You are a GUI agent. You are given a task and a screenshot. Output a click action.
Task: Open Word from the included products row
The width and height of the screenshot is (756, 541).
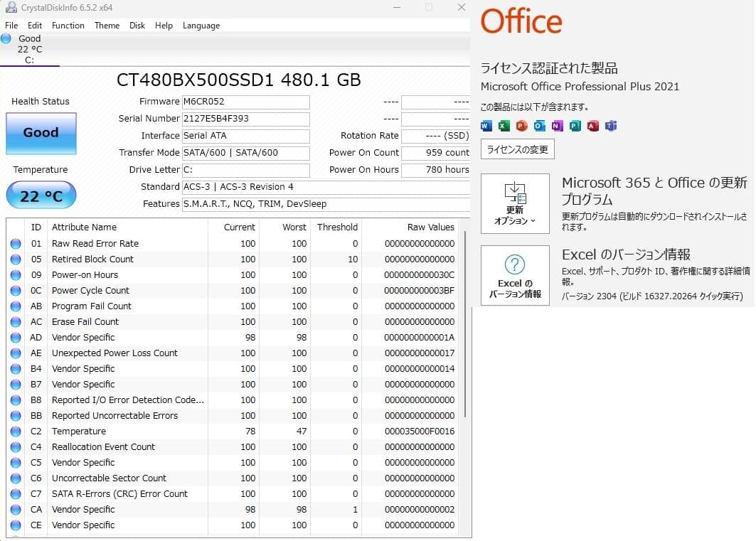(485, 125)
